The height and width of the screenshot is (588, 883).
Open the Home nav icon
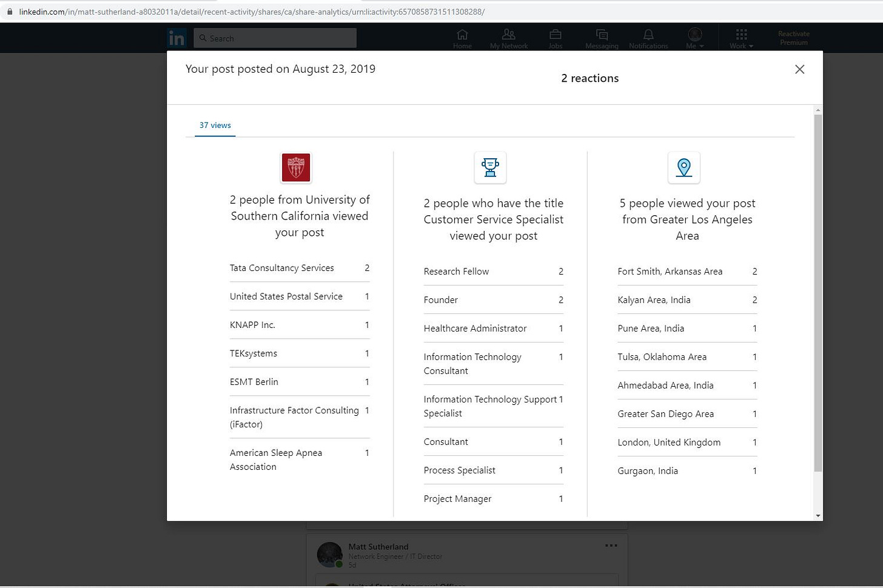462,39
